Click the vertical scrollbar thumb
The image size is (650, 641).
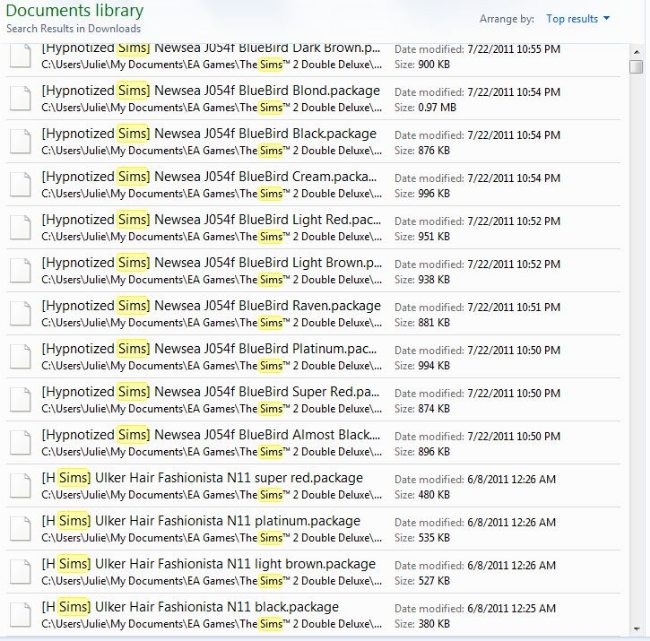coord(636,67)
